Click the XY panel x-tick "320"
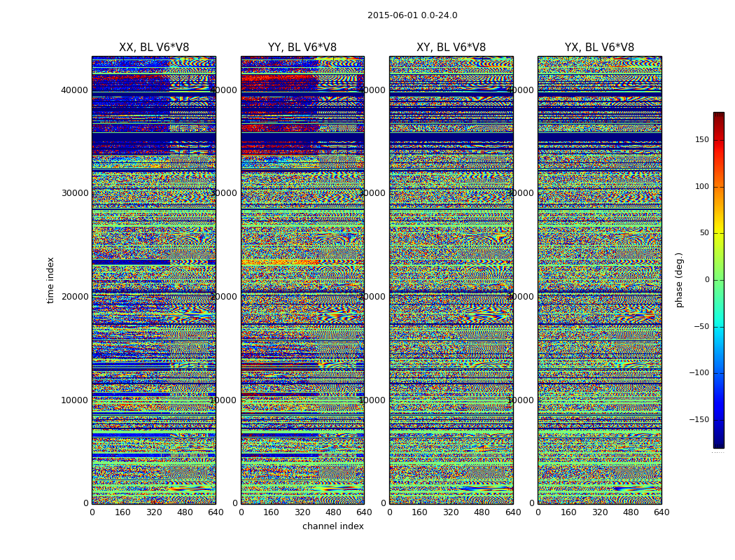Viewport: 735px width, 560px height. (451, 512)
